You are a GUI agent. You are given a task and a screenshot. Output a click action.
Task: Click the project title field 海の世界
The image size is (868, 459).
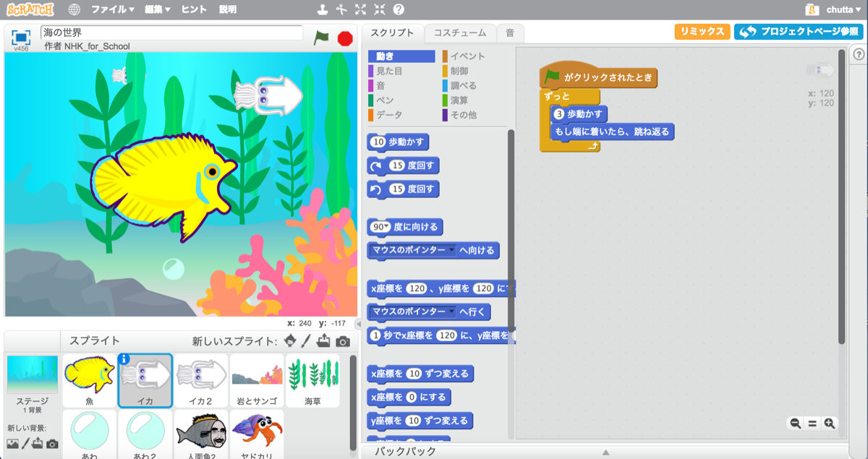(171, 33)
